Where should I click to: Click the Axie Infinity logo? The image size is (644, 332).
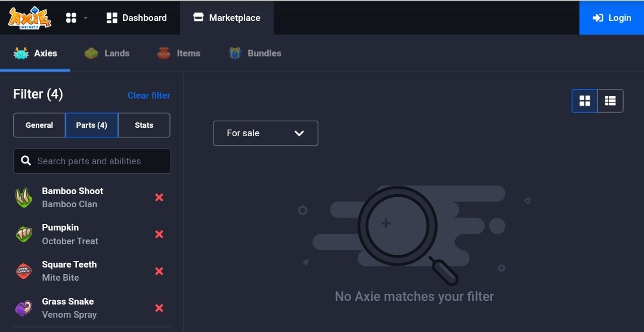[x=30, y=18]
